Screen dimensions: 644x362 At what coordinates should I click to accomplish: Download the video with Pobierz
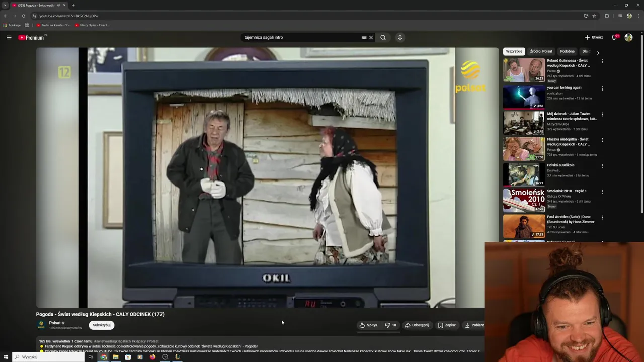(474, 325)
